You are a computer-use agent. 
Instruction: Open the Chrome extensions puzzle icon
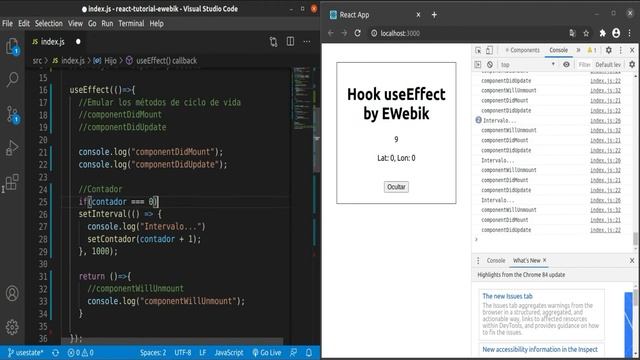[x=602, y=33]
